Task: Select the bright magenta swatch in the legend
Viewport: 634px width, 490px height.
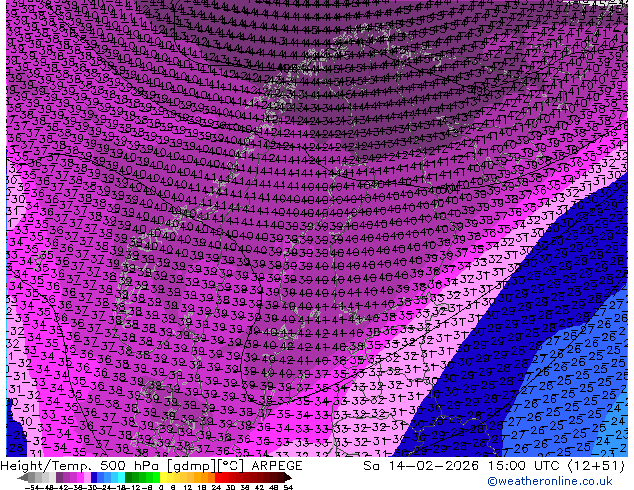Action: pos(80,478)
